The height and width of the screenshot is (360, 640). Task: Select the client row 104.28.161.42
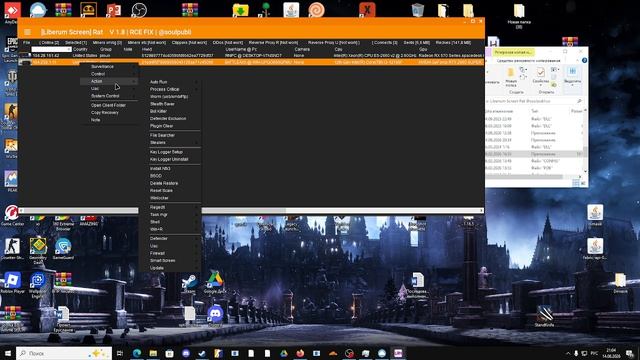coord(251,55)
